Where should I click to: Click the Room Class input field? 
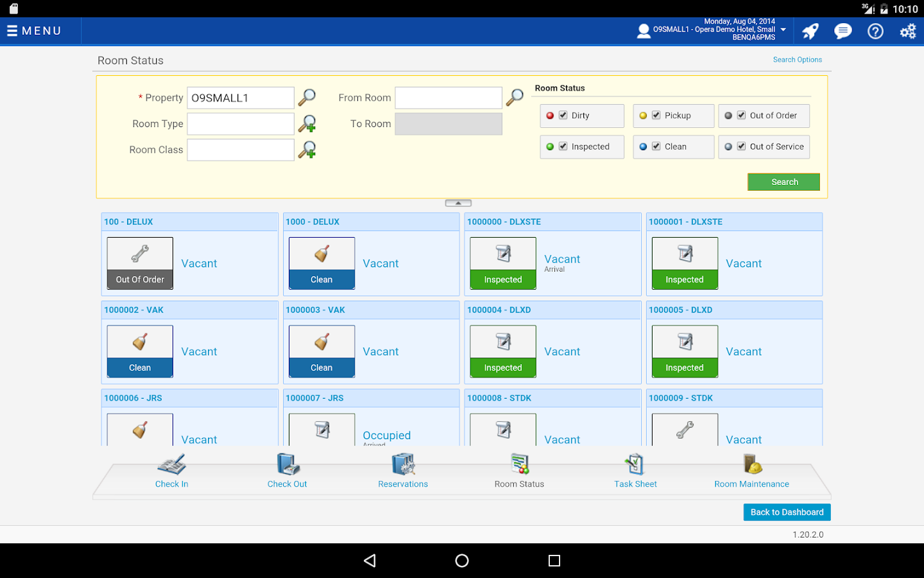pos(241,150)
